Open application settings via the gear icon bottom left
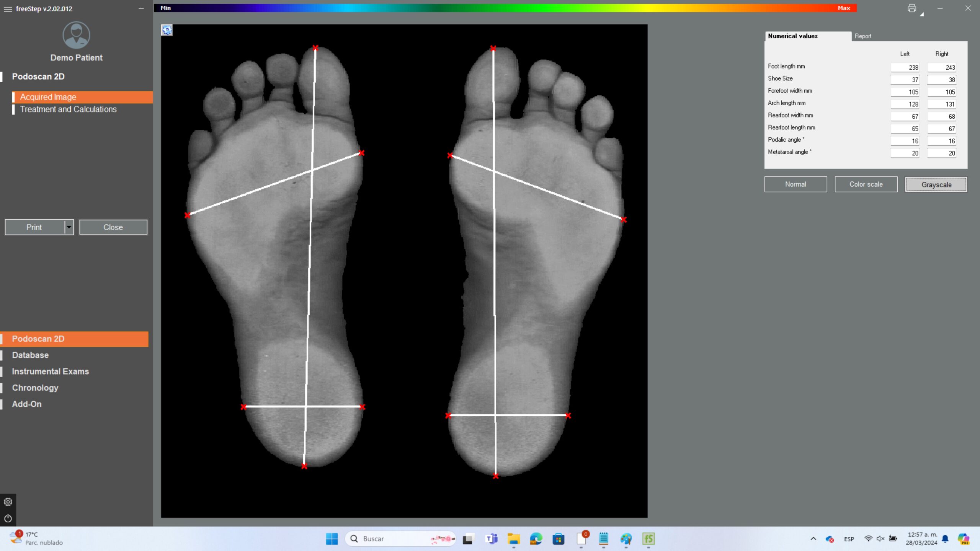The width and height of the screenshot is (980, 551). 8,502
